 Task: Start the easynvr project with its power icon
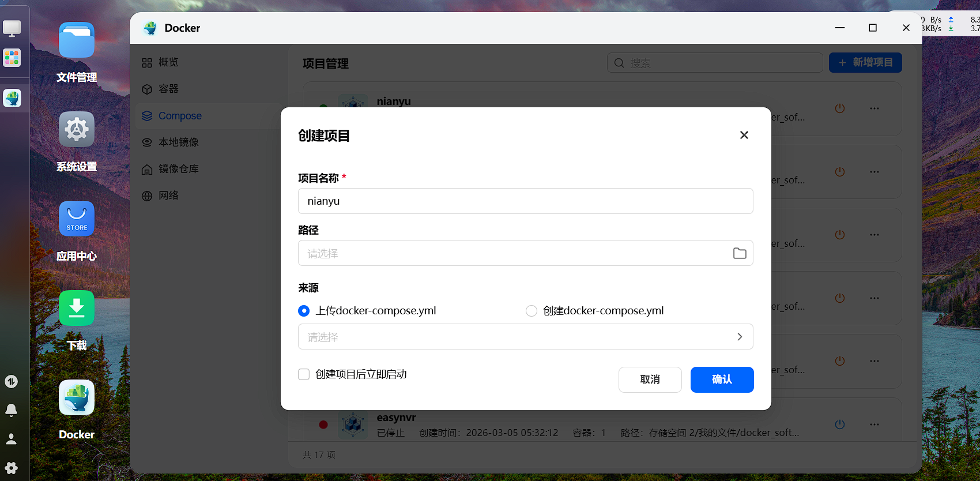pos(840,424)
